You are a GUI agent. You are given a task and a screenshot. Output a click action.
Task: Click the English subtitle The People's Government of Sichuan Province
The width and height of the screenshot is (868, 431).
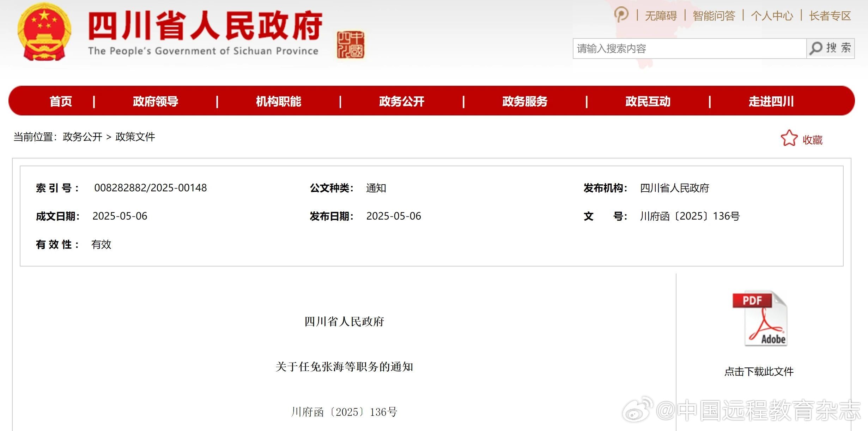point(204,51)
